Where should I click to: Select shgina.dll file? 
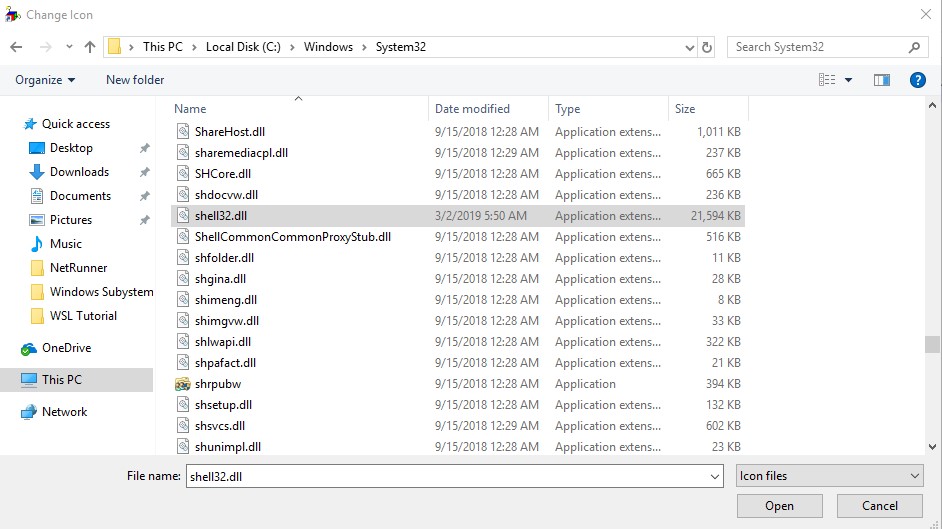(220, 279)
